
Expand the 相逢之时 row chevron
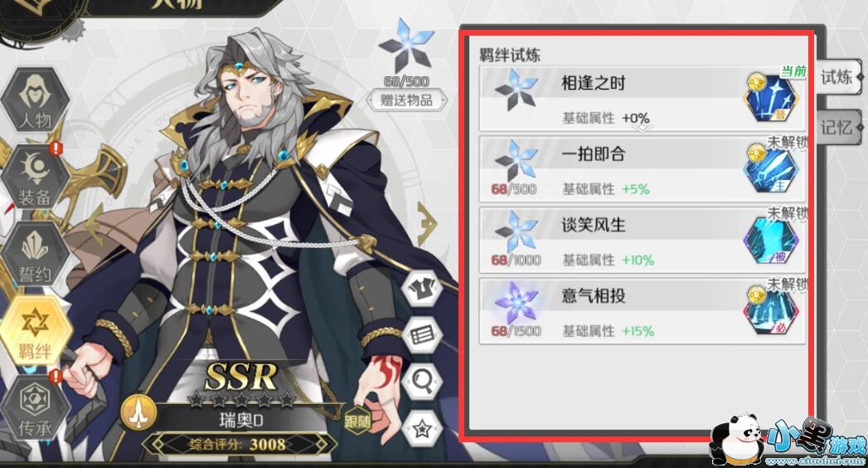point(643,128)
